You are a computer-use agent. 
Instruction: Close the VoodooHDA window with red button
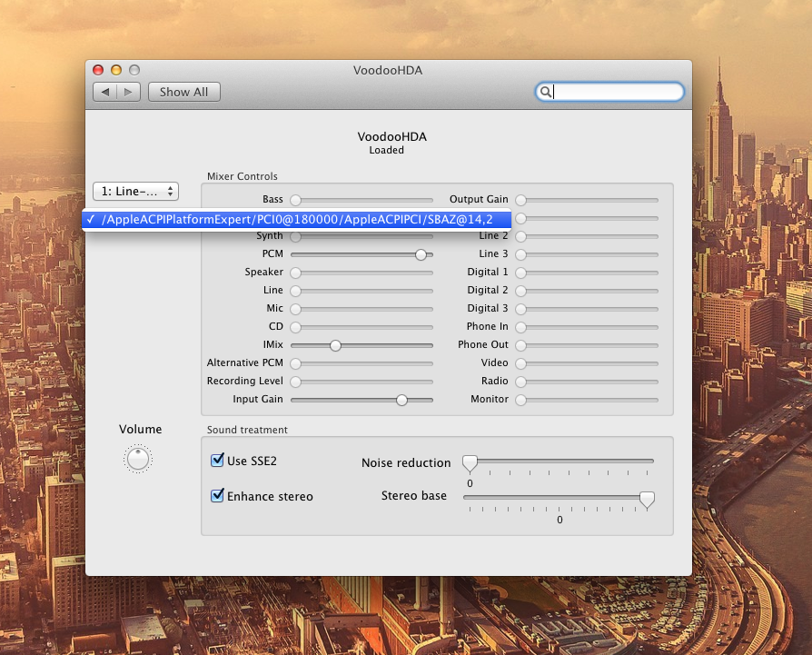point(98,70)
